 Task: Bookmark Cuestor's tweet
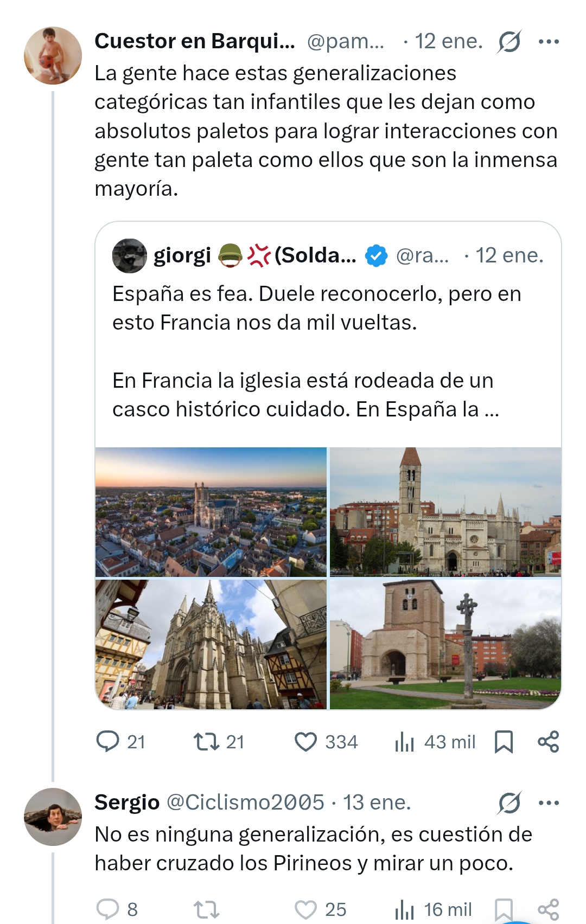(504, 741)
